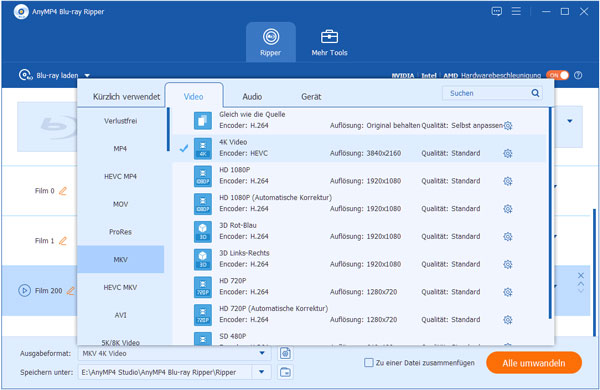This screenshot has height=390, width=600.
Task: Open the Speichern unter path dropdown
Action: (x=262, y=372)
